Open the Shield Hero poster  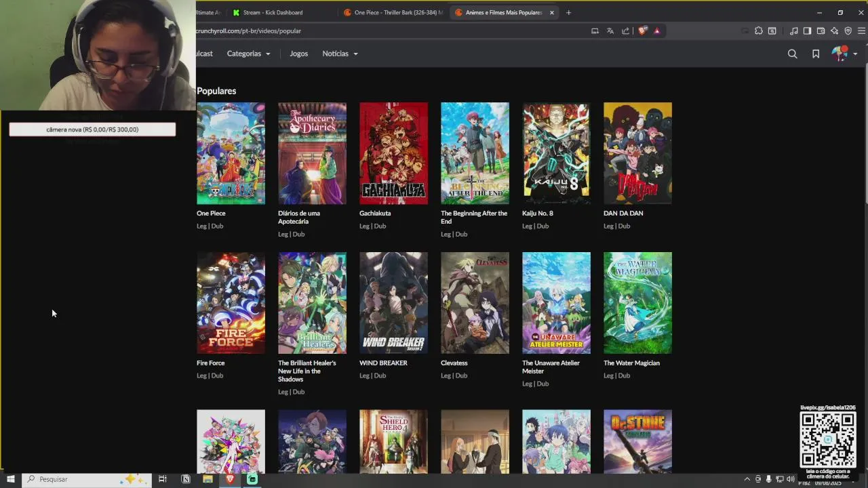tap(393, 441)
